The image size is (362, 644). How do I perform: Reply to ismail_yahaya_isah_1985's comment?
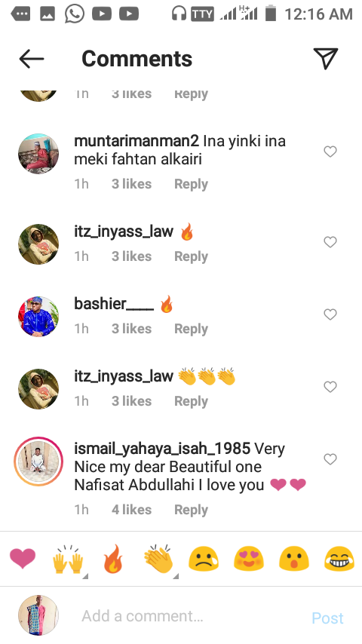(x=191, y=510)
